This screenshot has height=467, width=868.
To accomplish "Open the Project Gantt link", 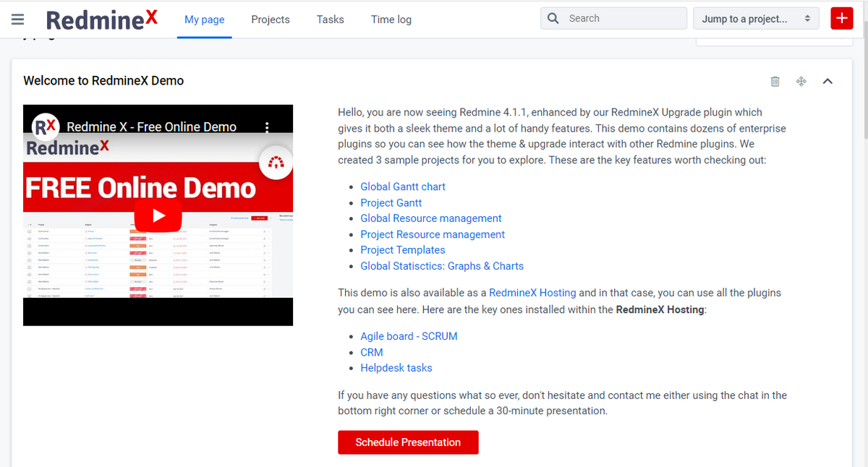I will 391,202.
